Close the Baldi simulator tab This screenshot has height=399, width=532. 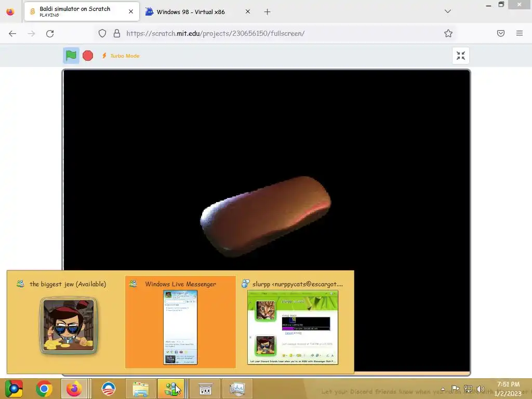(x=131, y=11)
